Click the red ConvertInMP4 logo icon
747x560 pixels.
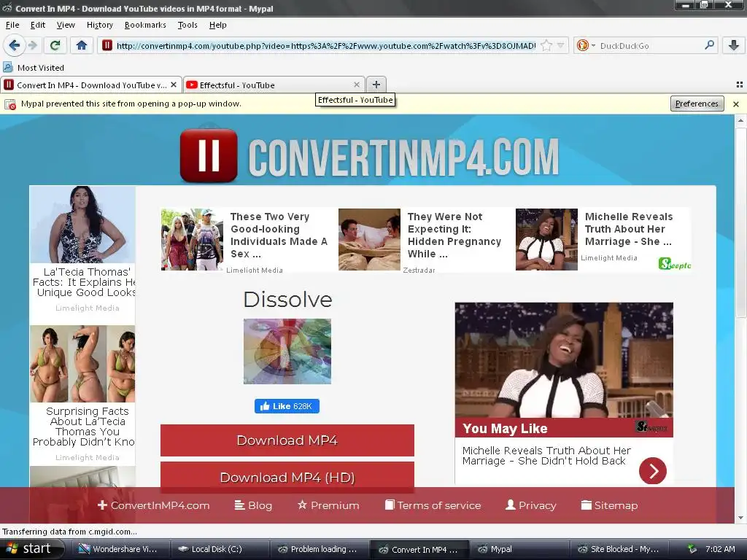click(209, 156)
